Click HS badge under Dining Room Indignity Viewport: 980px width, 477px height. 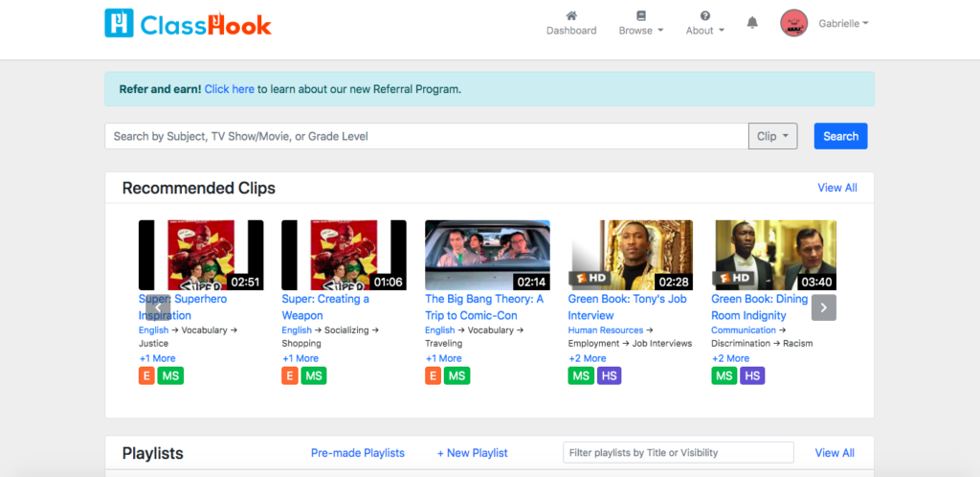tap(752, 375)
